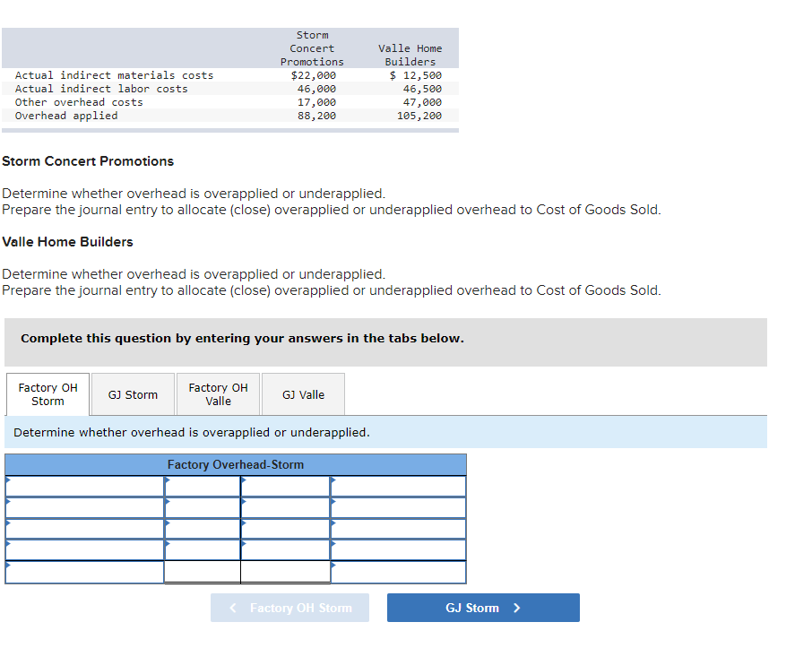Open first row right account dropdown
This screenshot has height=648, width=812.
coord(398,487)
